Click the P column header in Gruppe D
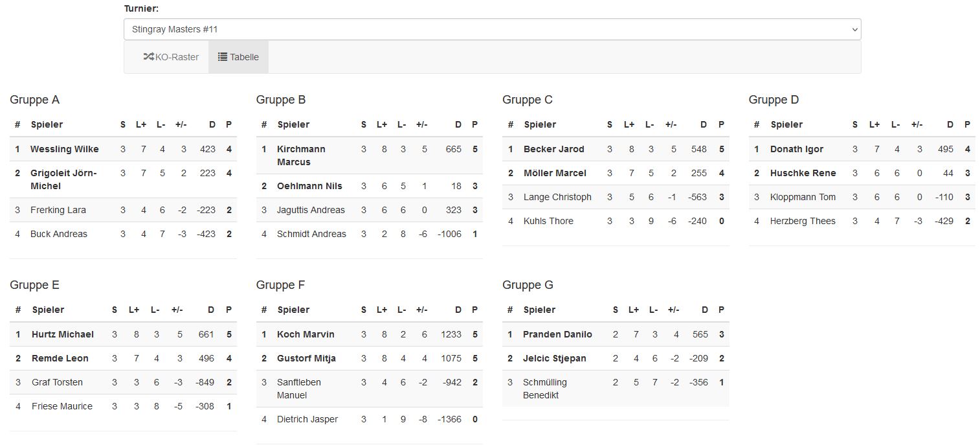The height and width of the screenshot is (445, 980). coord(967,124)
